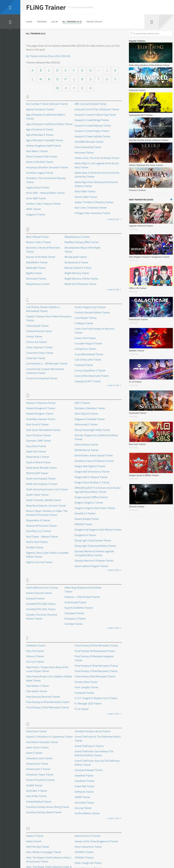Open My Trainers Archive (2012-2019.05) link
Image resolution: width=174 pixels, height=868 pixels.
click(48, 56)
